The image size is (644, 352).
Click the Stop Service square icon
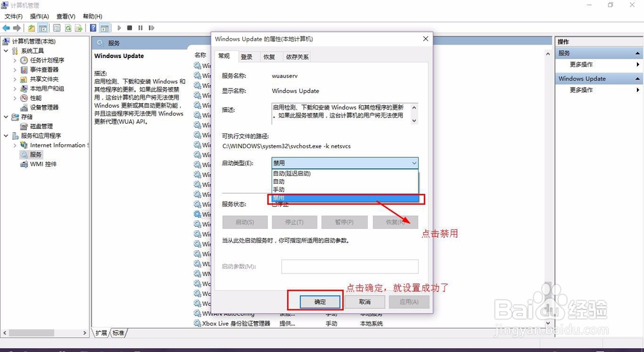click(x=130, y=28)
